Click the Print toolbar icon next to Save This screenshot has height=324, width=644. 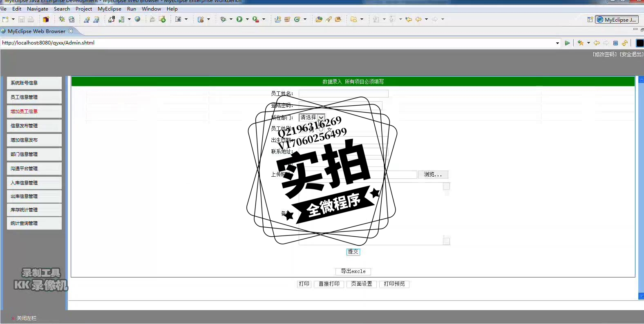(x=31, y=19)
